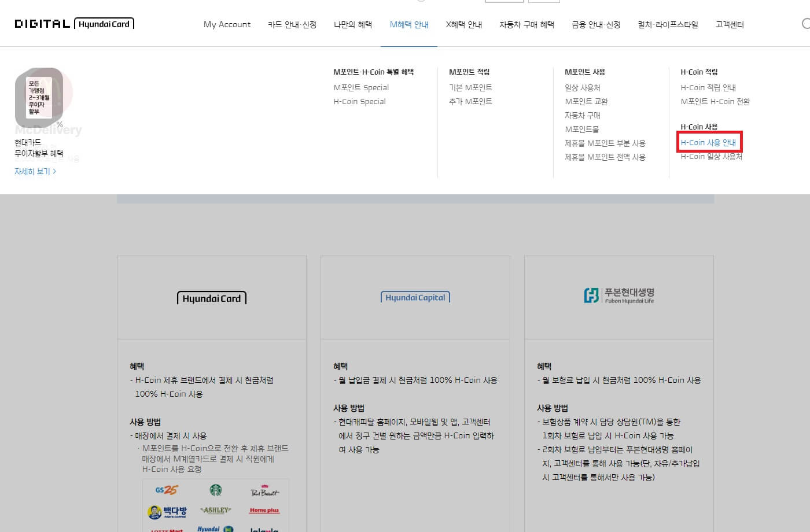The width and height of the screenshot is (810, 532).
Task: Open H-Coin 사용 안내 link
Action: 708,142
